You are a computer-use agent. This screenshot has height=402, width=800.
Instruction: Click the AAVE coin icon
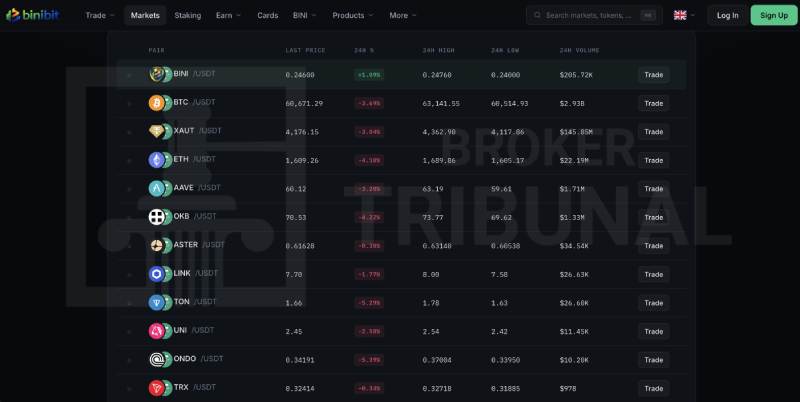click(x=157, y=189)
